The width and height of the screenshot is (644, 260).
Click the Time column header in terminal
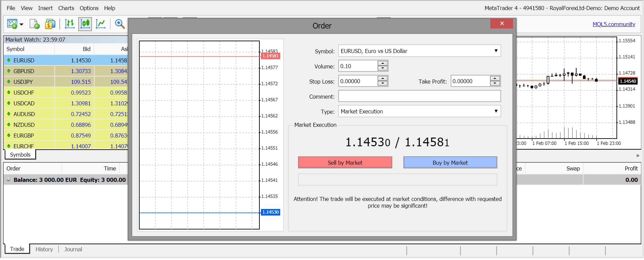[91, 168]
